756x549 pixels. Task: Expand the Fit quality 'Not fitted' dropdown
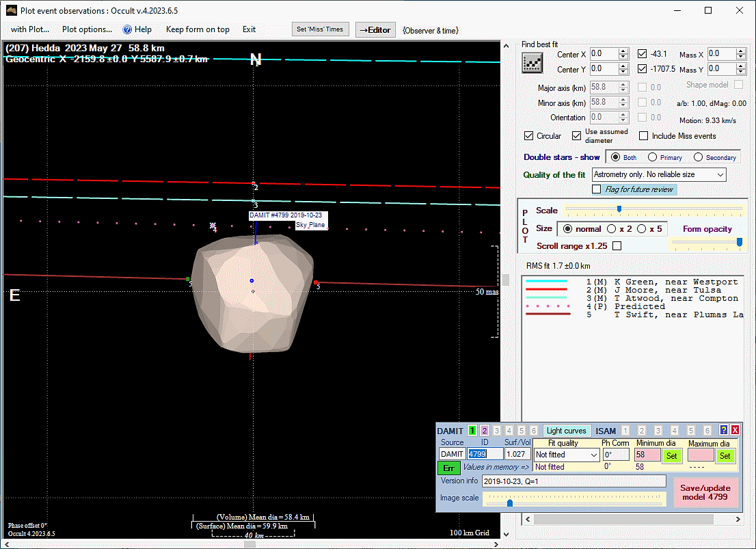(x=593, y=455)
